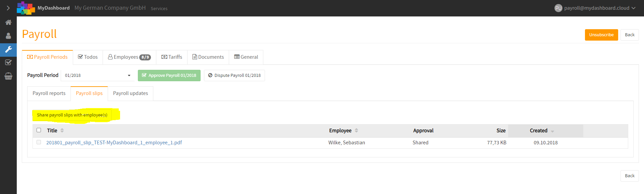Open the user profile icon in sidebar
Viewport: 644px width, 194px height.
click(8, 36)
